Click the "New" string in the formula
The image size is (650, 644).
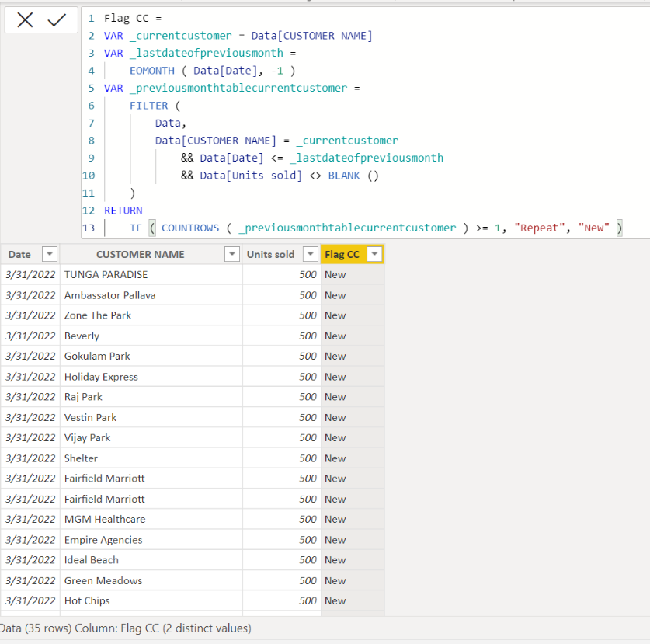593,228
